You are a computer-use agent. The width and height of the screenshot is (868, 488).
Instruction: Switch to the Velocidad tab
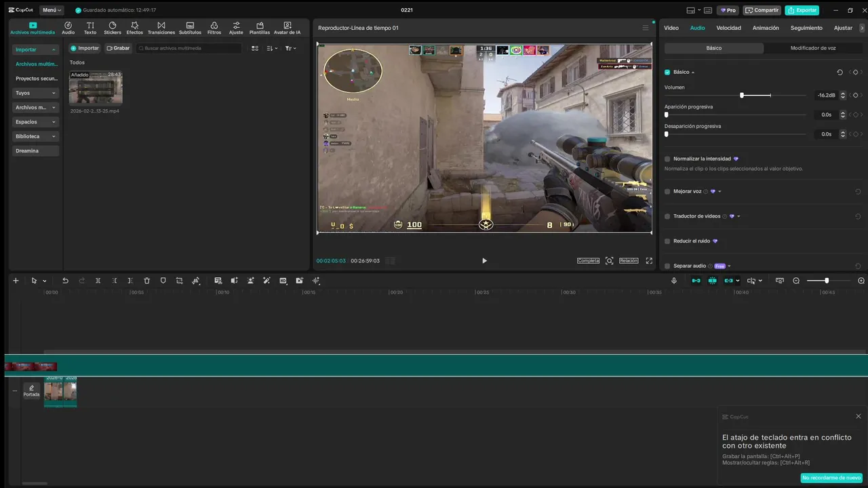(x=728, y=28)
